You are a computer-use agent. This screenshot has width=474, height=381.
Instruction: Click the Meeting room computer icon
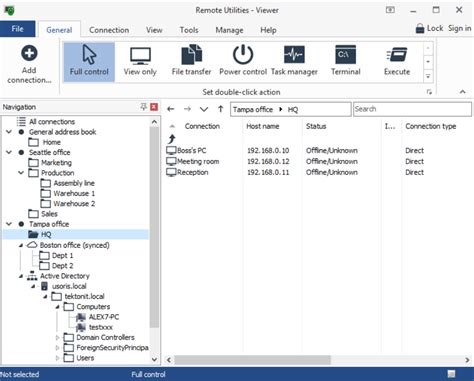171,162
